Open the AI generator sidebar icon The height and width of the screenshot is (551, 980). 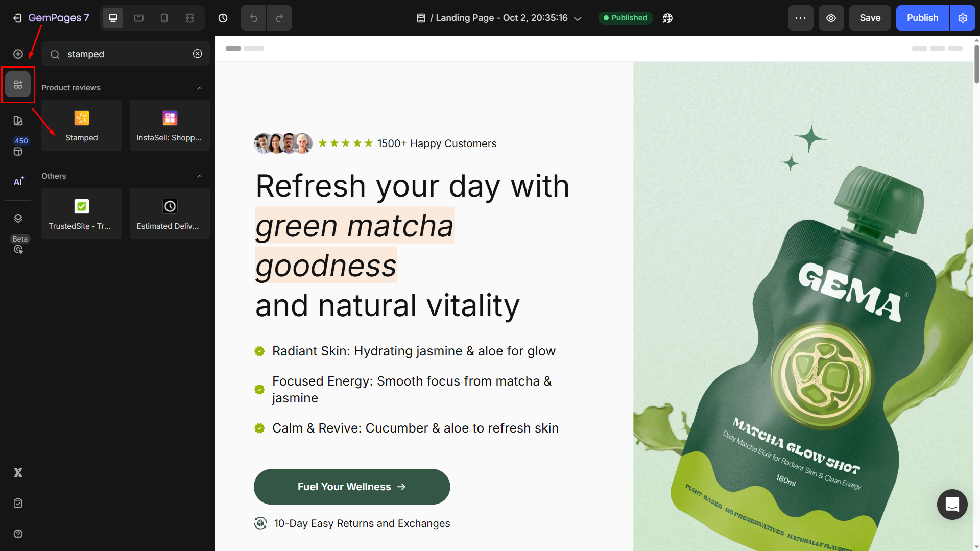click(x=18, y=182)
